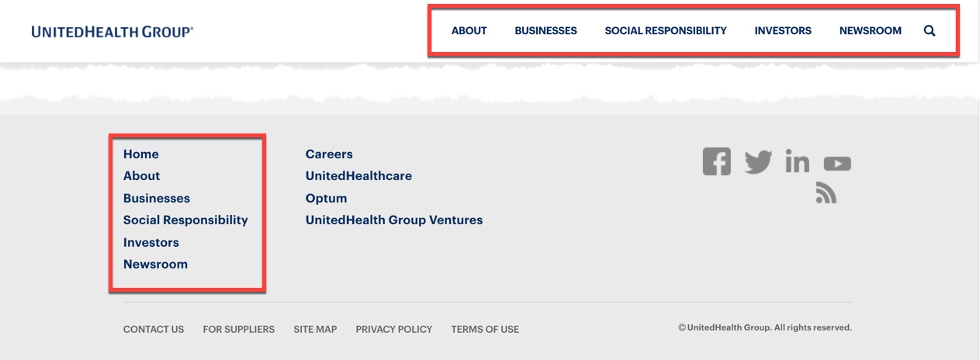Image resolution: width=980 pixels, height=360 pixels.
Task: Click the RSS feed icon
Action: [826, 192]
